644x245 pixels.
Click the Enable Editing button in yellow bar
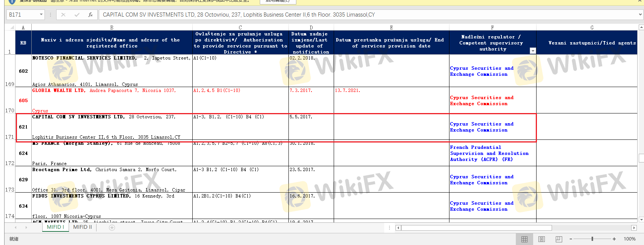[x=278, y=2]
